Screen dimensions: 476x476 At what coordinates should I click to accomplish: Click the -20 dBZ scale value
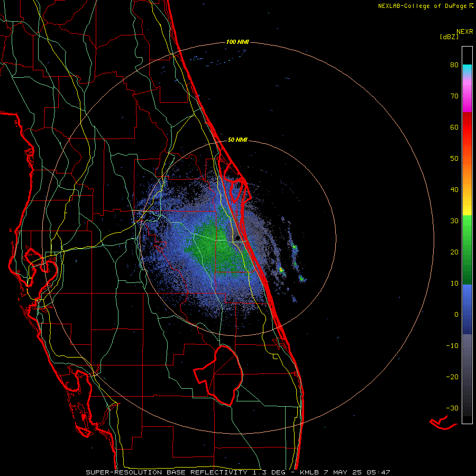pos(452,377)
